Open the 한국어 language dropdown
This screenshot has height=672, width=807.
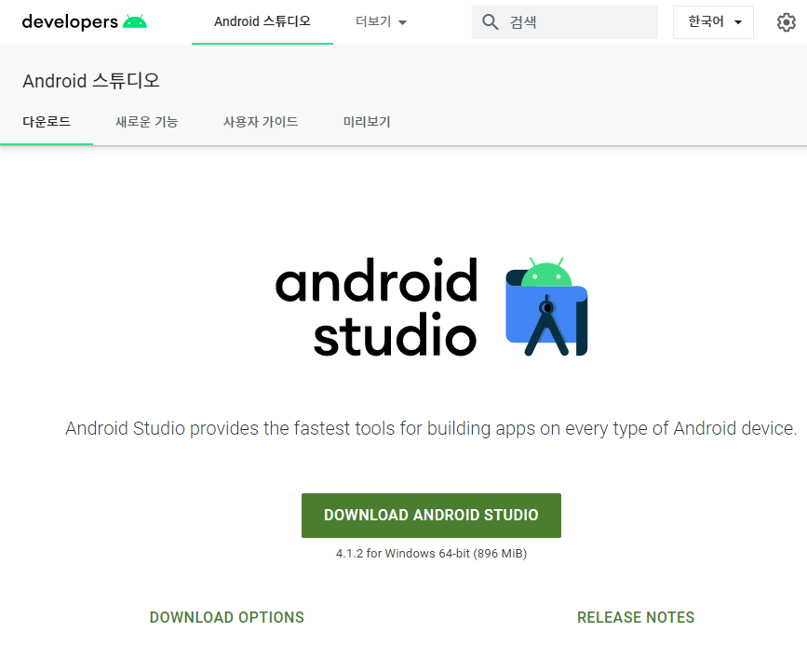point(713,22)
